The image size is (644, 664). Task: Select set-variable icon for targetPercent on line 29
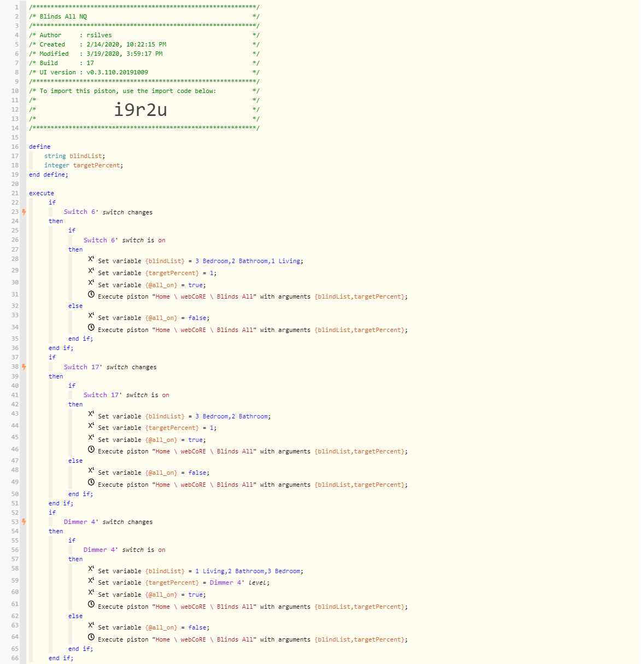pyautogui.click(x=91, y=271)
